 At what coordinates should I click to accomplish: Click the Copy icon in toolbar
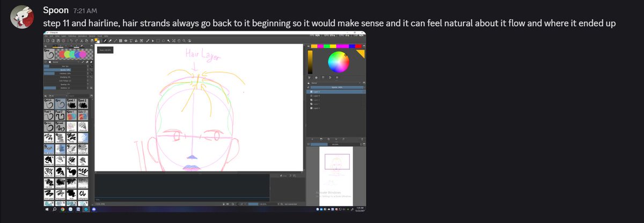pyautogui.click(x=87, y=41)
